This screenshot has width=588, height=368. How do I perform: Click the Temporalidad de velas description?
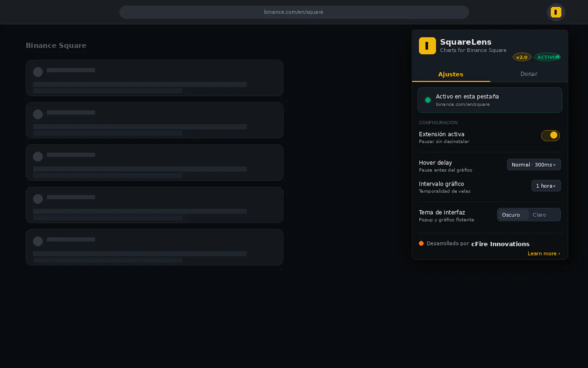445,191
